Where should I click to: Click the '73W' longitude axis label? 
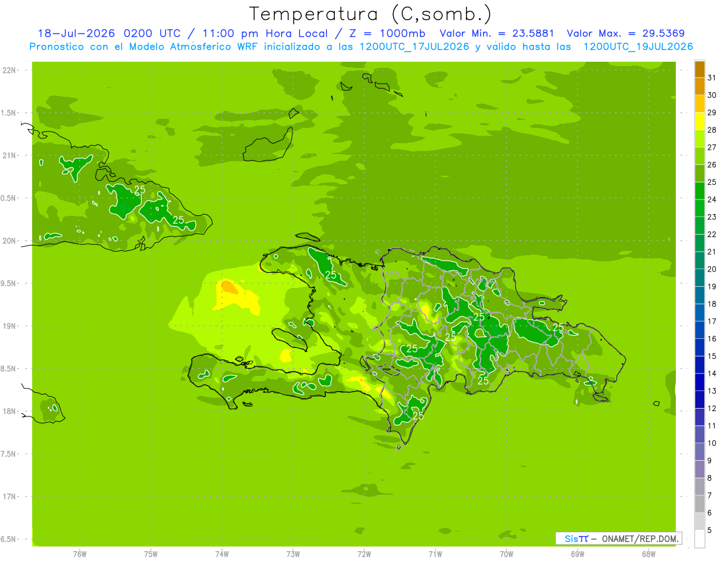coord(293,554)
